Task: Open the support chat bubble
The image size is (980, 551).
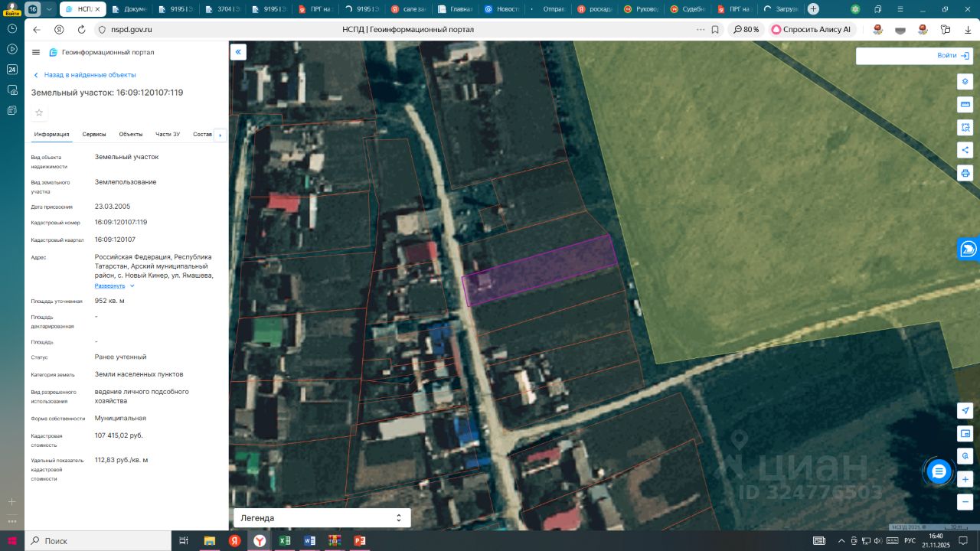Action: [939, 471]
